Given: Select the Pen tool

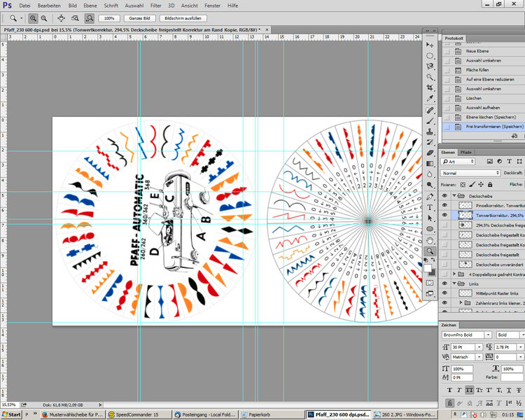Looking at the screenshot, I should pos(430,197).
